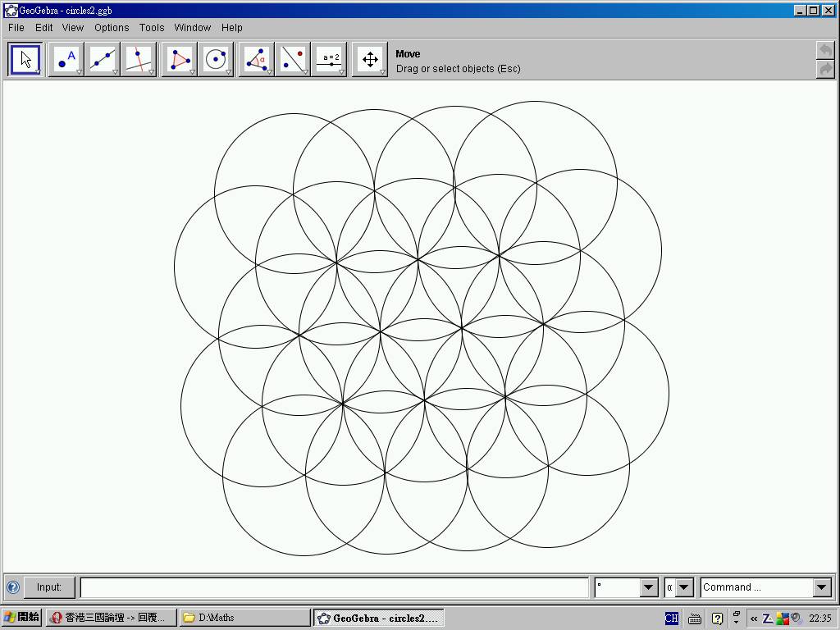Viewport: 840px width, 630px height.
Task: Open the Windows Start button
Action: [x=22, y=618]
